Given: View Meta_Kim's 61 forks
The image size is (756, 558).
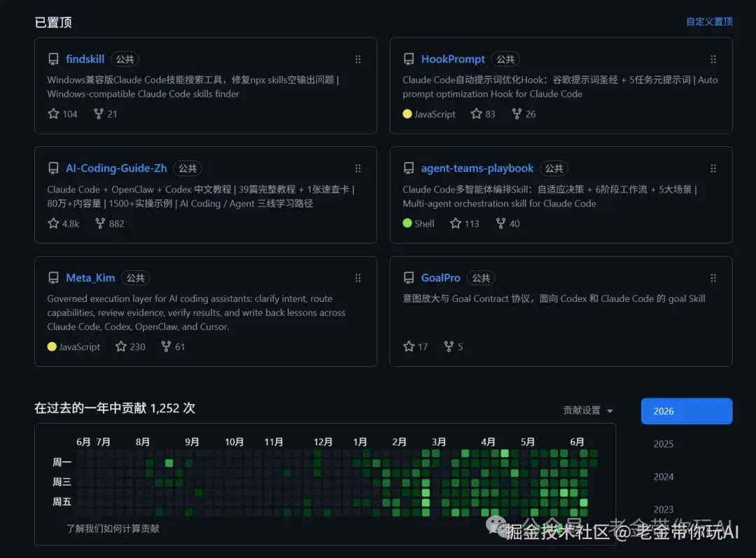Looking at the screenshot, I should coord(173,347).
